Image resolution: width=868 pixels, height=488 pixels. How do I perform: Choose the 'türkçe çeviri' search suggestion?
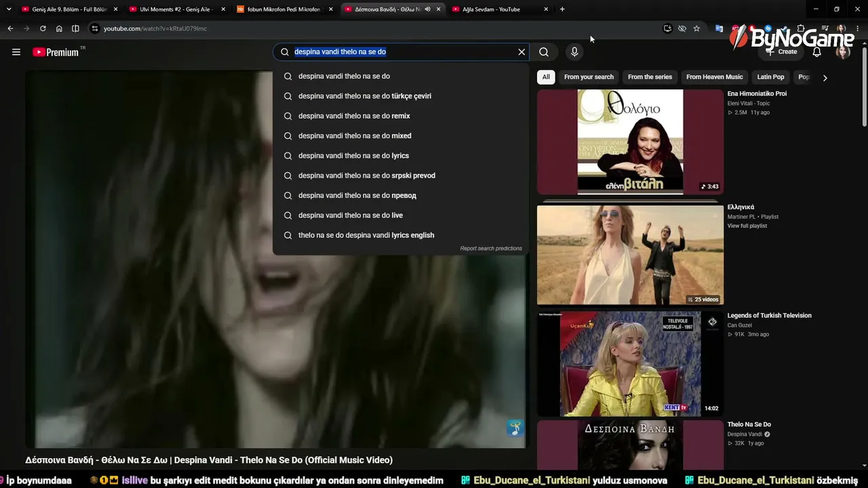pos(400,96)
